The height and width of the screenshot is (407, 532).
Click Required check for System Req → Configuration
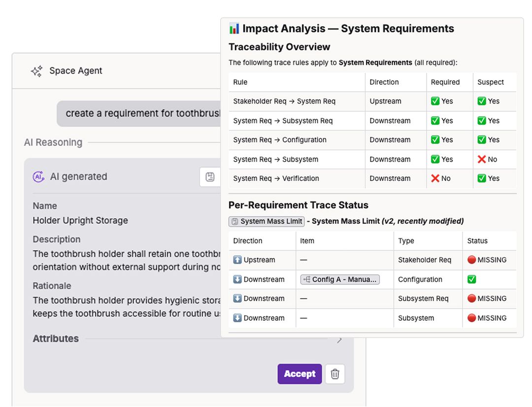coord(435,140)
